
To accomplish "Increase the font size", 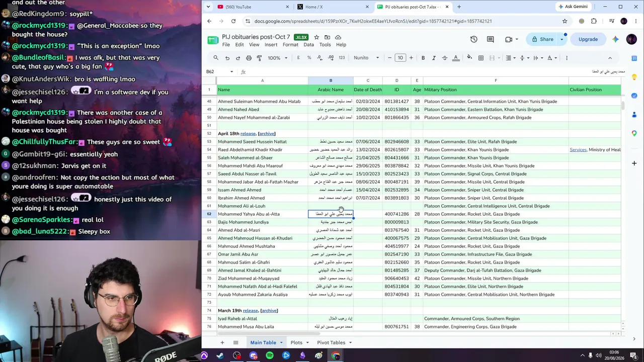I will coord(411,58).
